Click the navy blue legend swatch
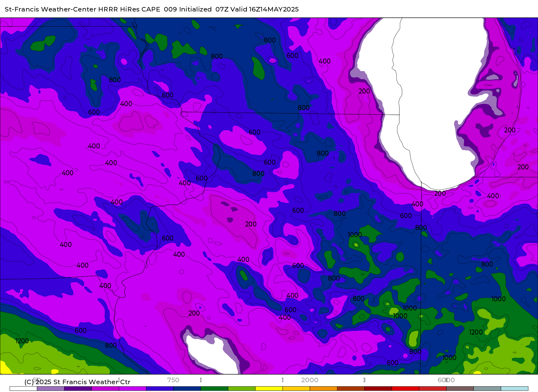The width and height of the screenshot is (538, 392). [187, 389]
